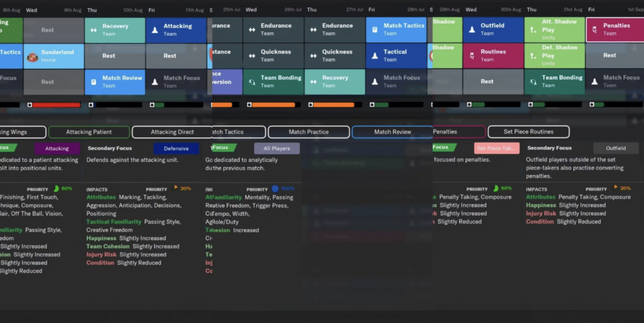Click the cone icon on the Attacking session
Viewport: 644px width, 323px height.
point(155,30)
